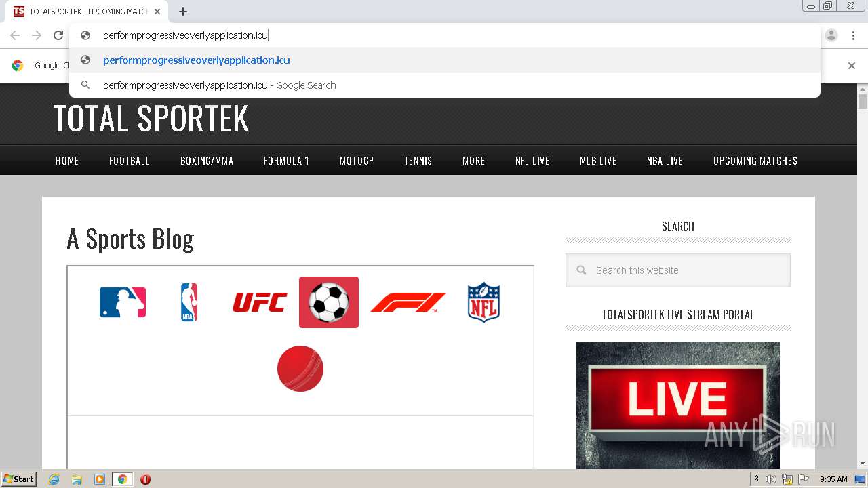
Task: Click the page scrollbar down arrow
Action: pyautogui.click(x=863, y=464)
